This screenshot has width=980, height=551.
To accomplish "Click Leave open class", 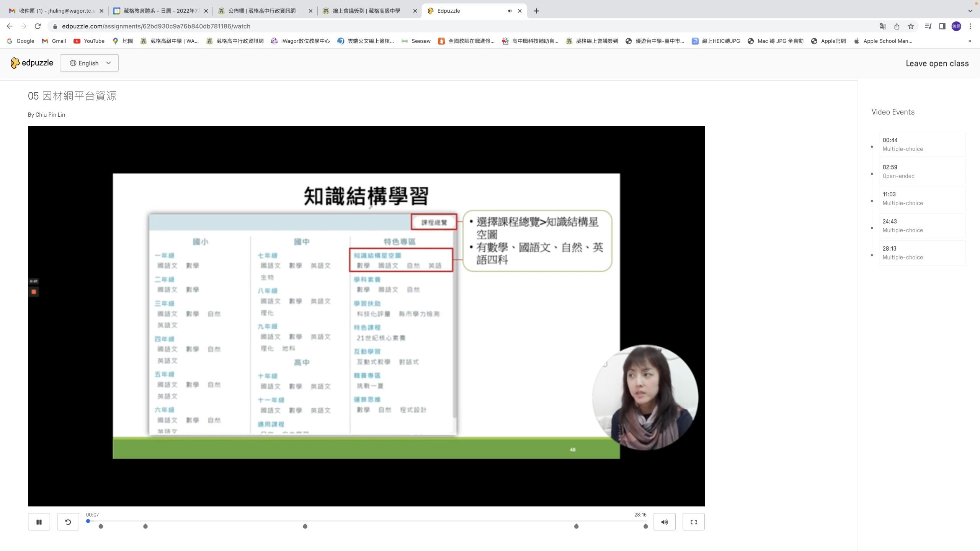I will pyautogui.click(x=937, y=64).
